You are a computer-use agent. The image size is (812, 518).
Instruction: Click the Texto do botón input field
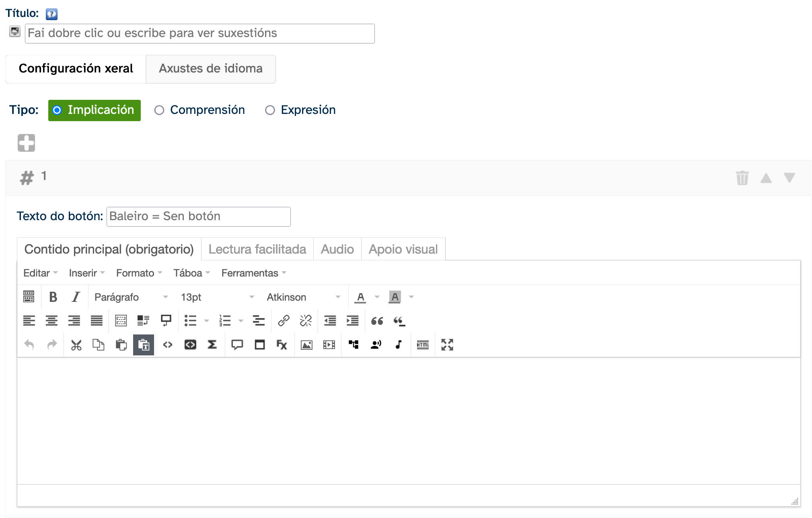(198, 217)
